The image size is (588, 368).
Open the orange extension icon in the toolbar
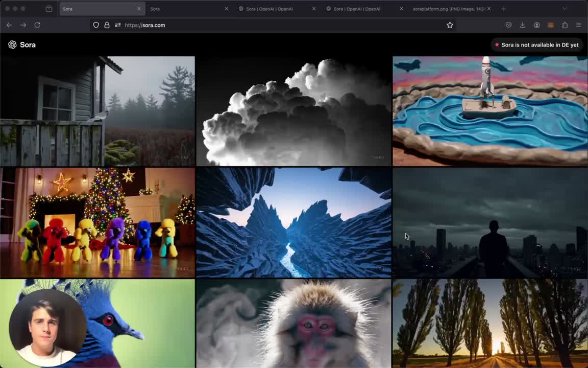551,25
